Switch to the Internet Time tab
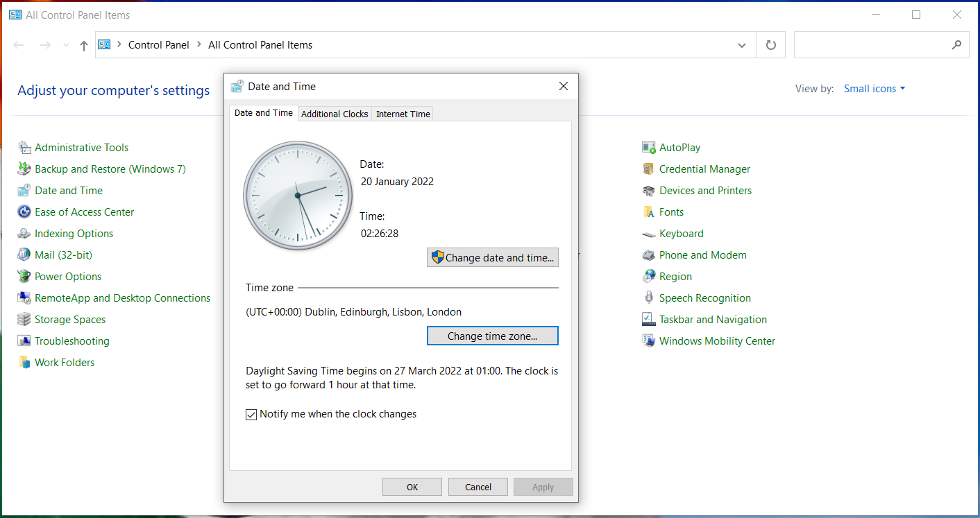 pos(403,114)
